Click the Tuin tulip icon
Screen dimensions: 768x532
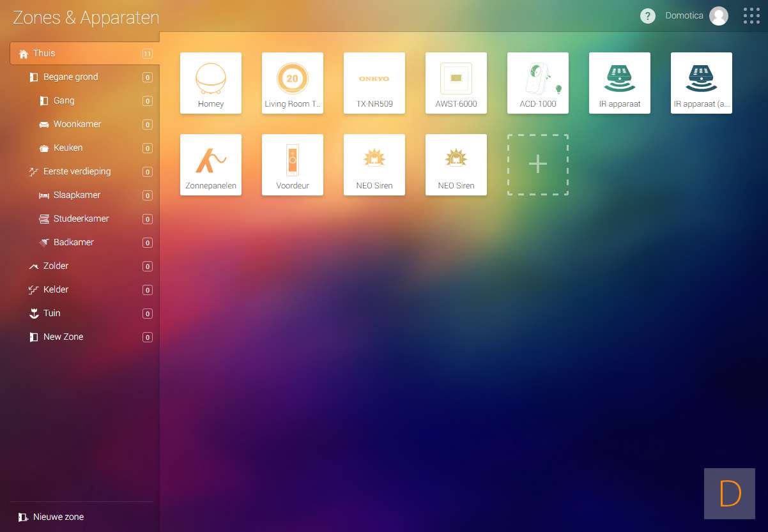34,314
